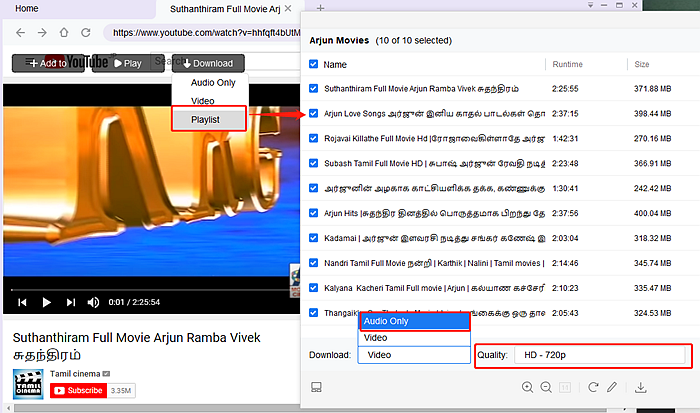Image resolution: width=700 pixels, height=413 pixels.
Task: Uncheck the Arjun Love Songs item
Action: coord(313,113)
